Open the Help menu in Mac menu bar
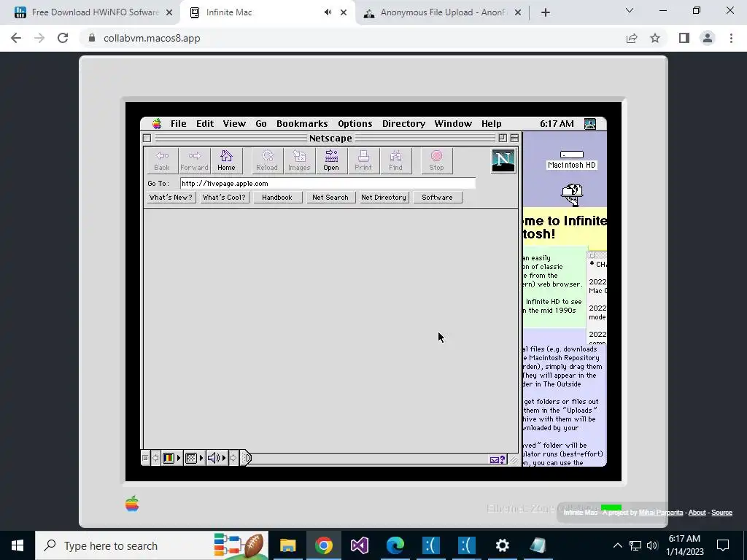747x560 pixels. pos(491,124)
